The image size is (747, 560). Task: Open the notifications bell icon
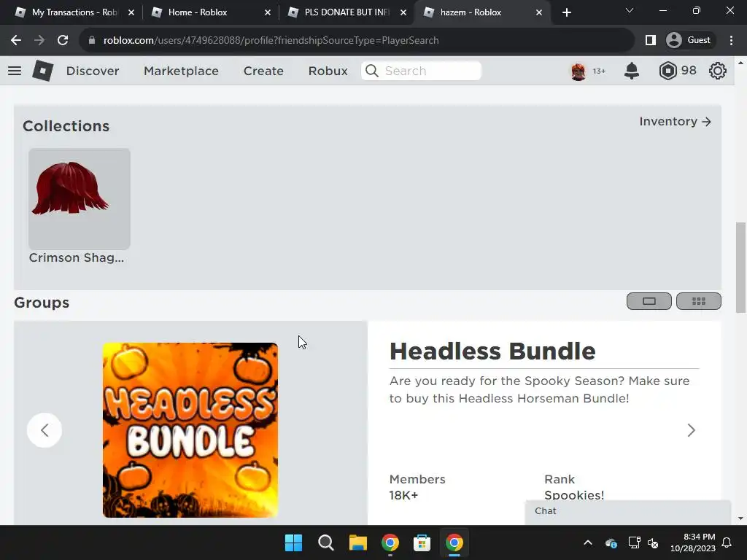click(632, 71)
